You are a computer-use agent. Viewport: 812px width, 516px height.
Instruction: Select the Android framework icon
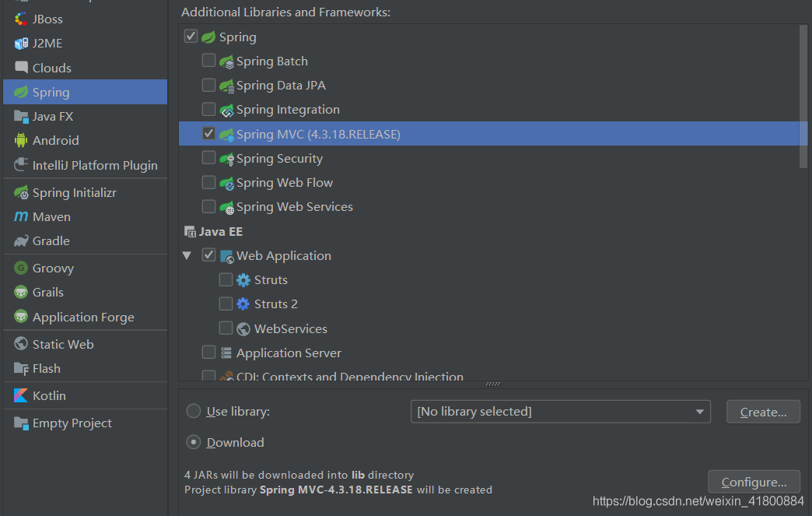click(x=21, y=140)
